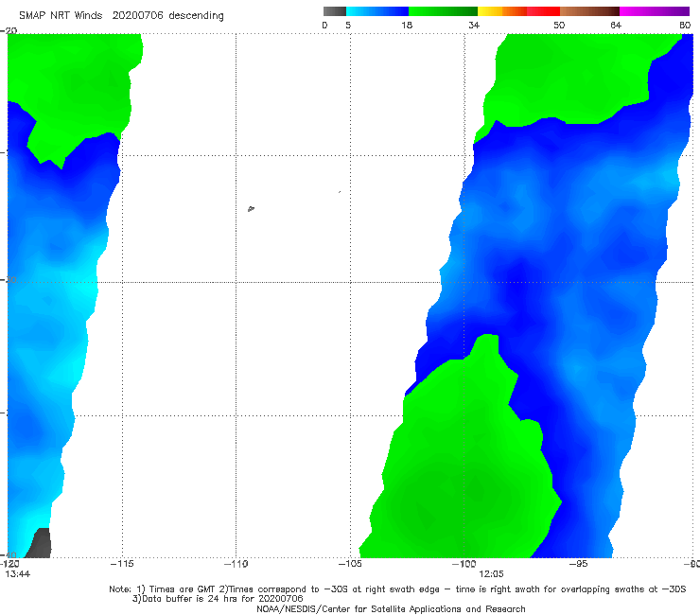This screenshot has width=700, height=615.
Task: Click the '-120' longitude axis label
Action: (9, 564)
